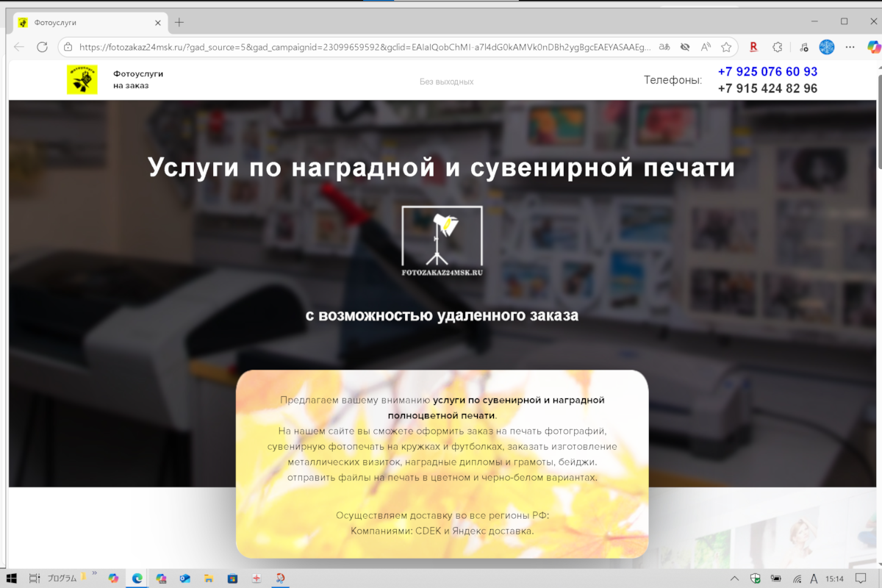
Task: Click the FOTOZAKAZ24MSK.RU studio light logo
Action: pos(442,241)
